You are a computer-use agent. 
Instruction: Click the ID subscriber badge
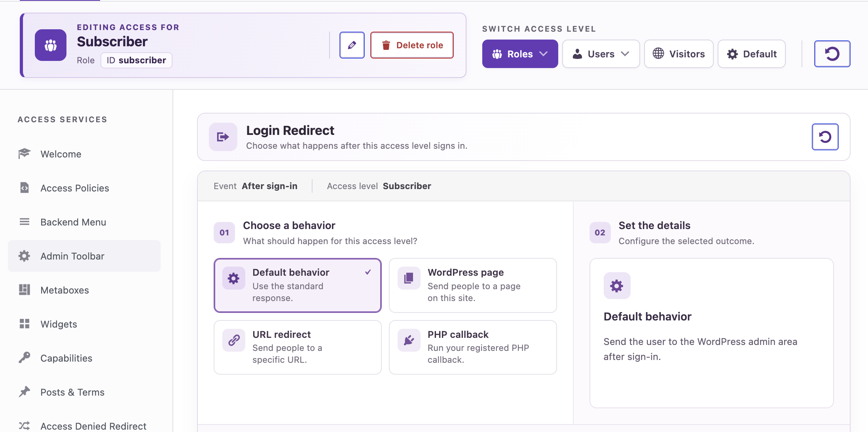136,60
